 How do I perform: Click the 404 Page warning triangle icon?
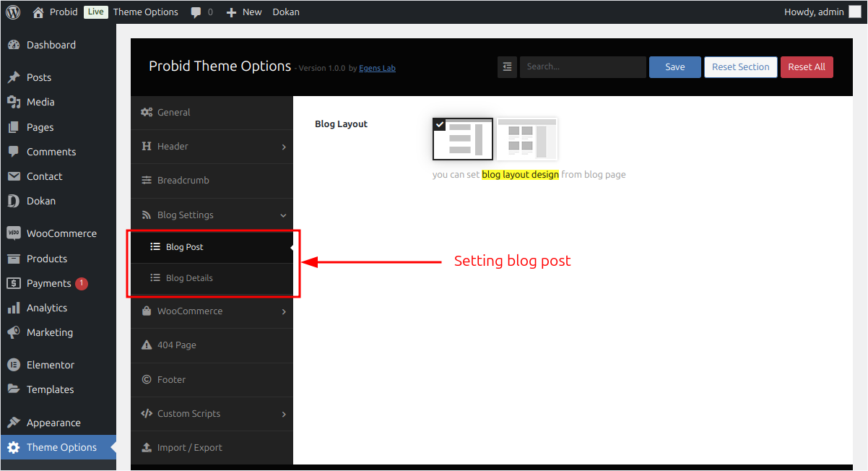click(147, 345)
